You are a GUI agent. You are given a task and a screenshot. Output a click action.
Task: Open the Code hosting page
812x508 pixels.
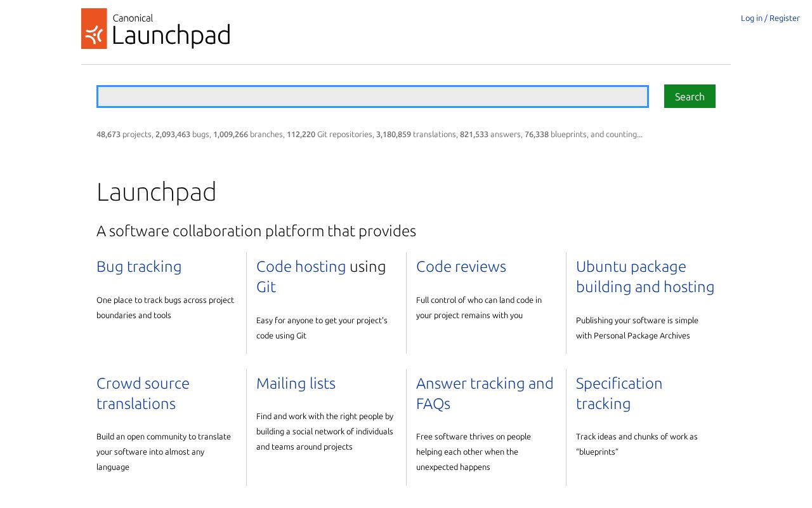(x=301, y=267)
